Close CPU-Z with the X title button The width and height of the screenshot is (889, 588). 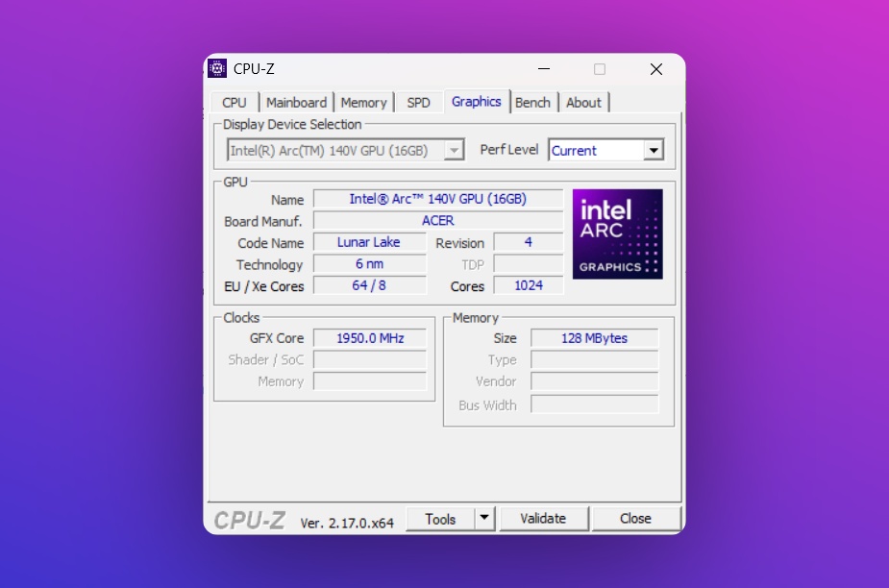point(656,69)
